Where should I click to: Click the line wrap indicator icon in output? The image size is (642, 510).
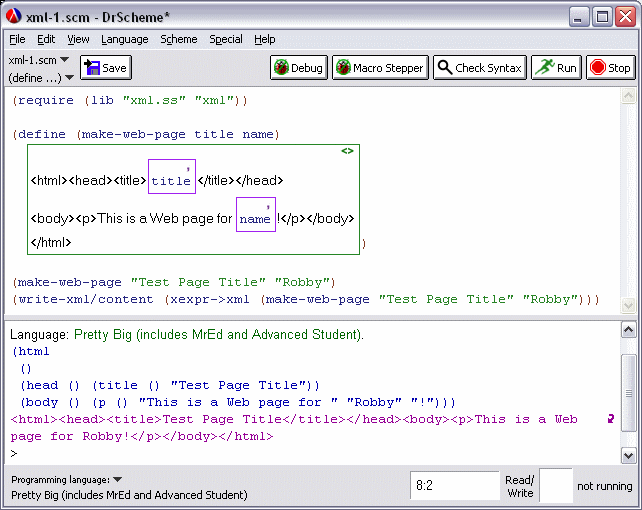[x=610, y=419]
